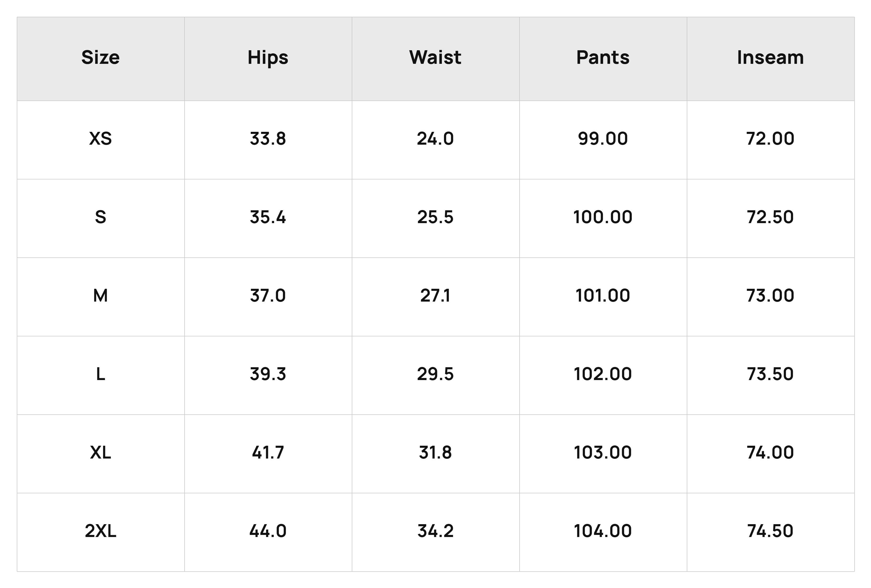Image resolution: width=871 pixels, height=588 pixels.
Task: Select the M size cell
Action: [x=100, y=296]
